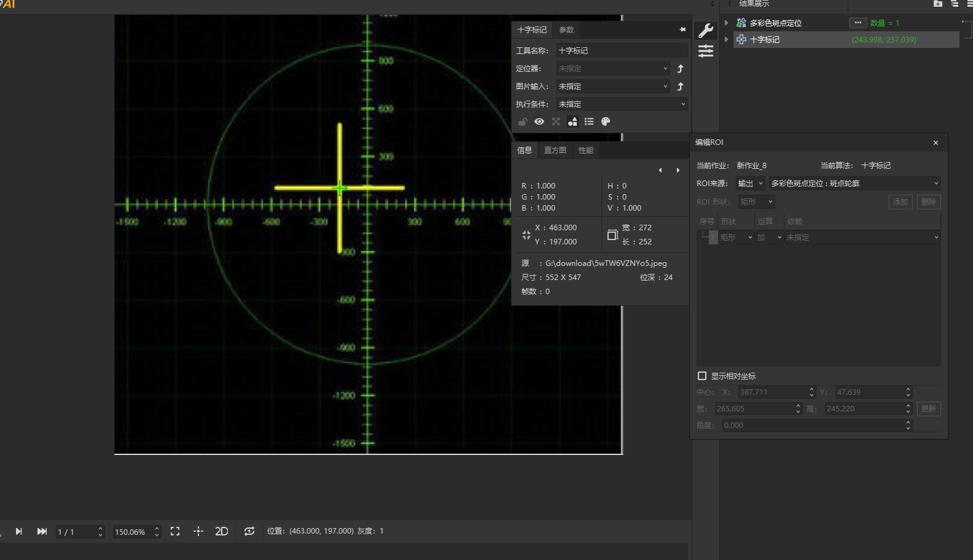Click the wrench tool settings icon

[706, 31]
